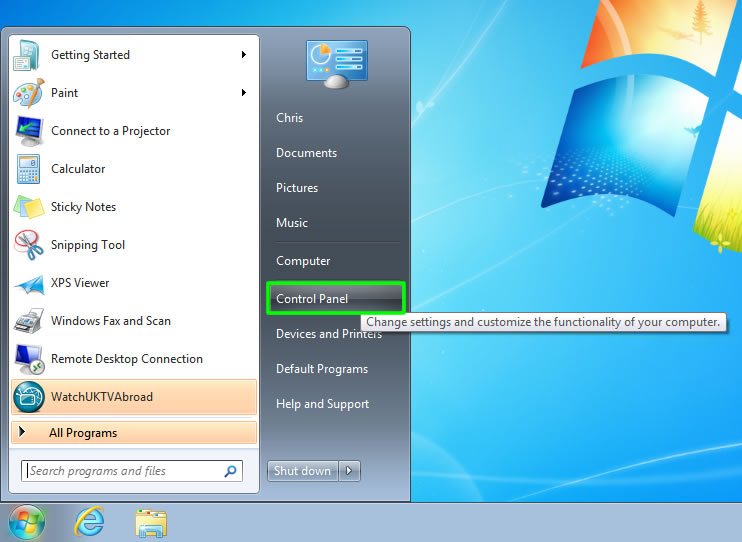Click the XPS Viewer label
This screenshot has width=742, height=542.
pos(80,283)
